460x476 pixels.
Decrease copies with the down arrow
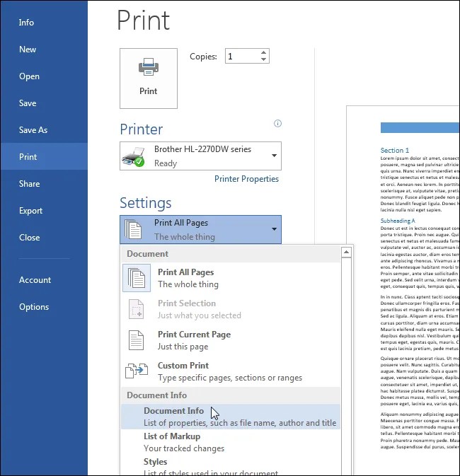coord(263,59)
